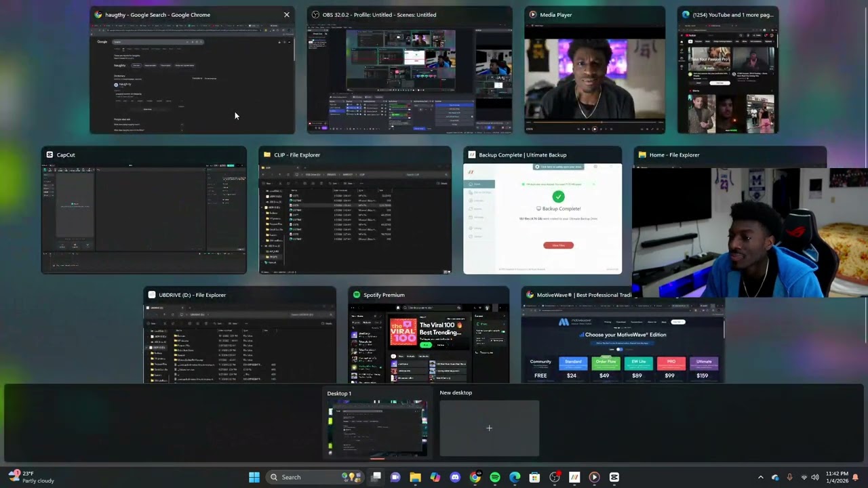Select the Home - File Explorer window title
This screenshot has width=868, height=488.
(x=674, y=155)
